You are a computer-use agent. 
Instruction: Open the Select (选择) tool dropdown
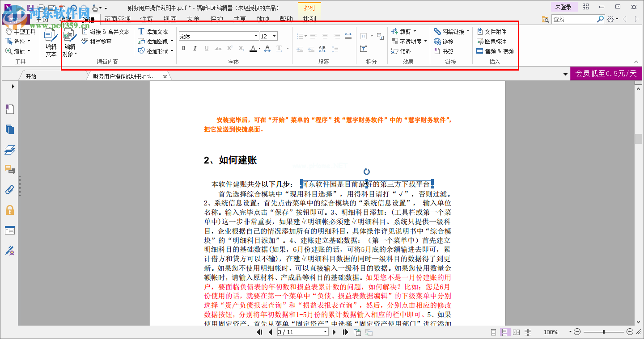pos(28,42)
